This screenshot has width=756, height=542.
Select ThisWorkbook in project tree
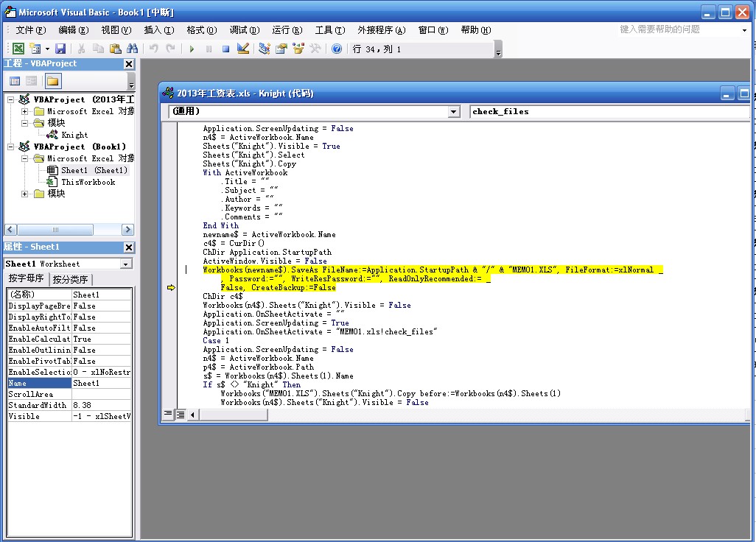(88, 182)
